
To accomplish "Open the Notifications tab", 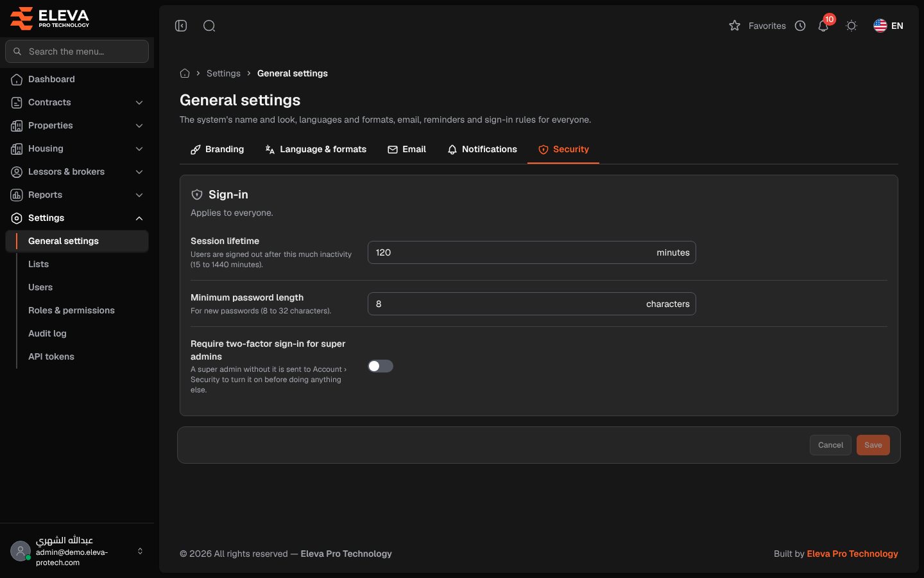I will (x=482, y=149).
